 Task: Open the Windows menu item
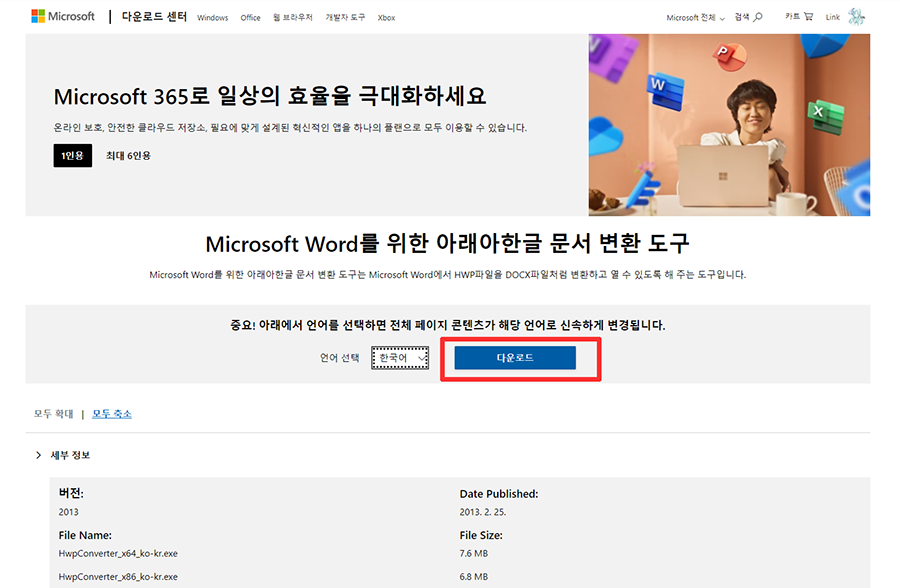tap(212, 17)
